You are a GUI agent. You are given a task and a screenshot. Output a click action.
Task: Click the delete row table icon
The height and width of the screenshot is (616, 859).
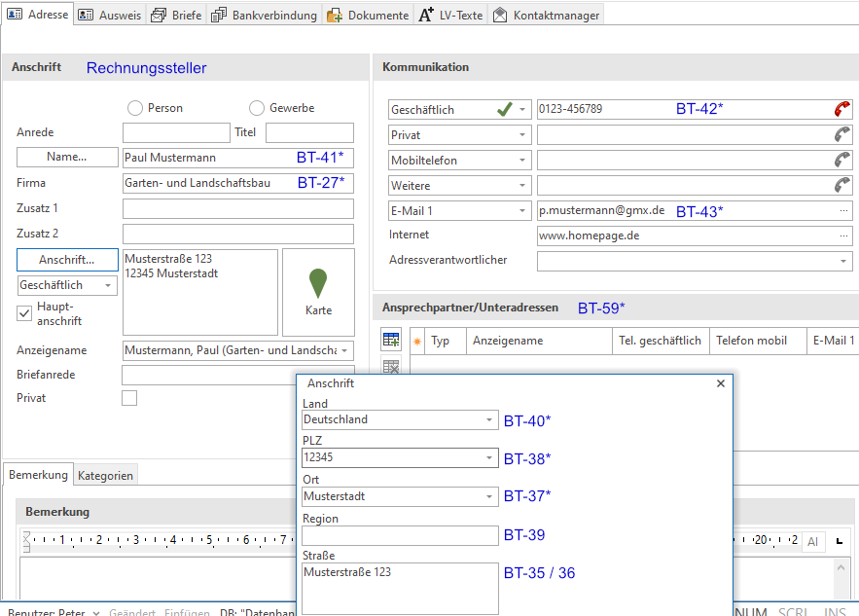pyautogui.click(x=391, y=366)
